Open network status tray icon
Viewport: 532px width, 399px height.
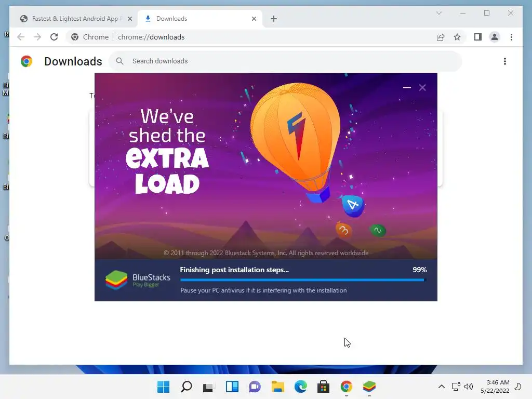456,387
